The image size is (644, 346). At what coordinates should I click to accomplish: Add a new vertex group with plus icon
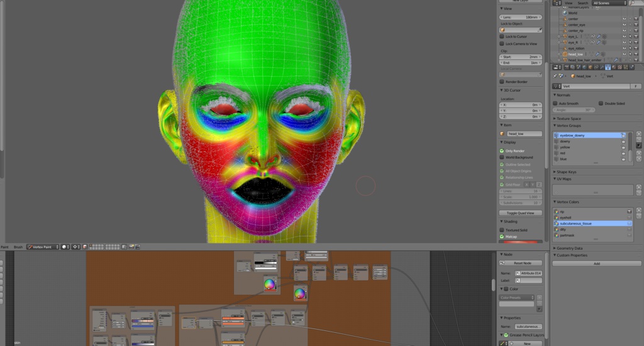coord(639,134)
